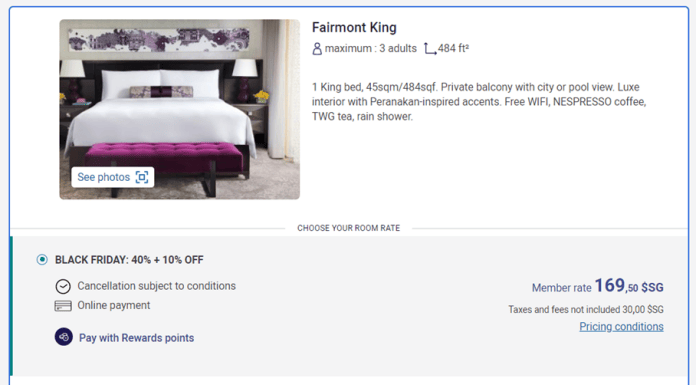Click the Cancellation subject to conditions text
Viewport: 696px width, 385px height.
pos(156,286)
